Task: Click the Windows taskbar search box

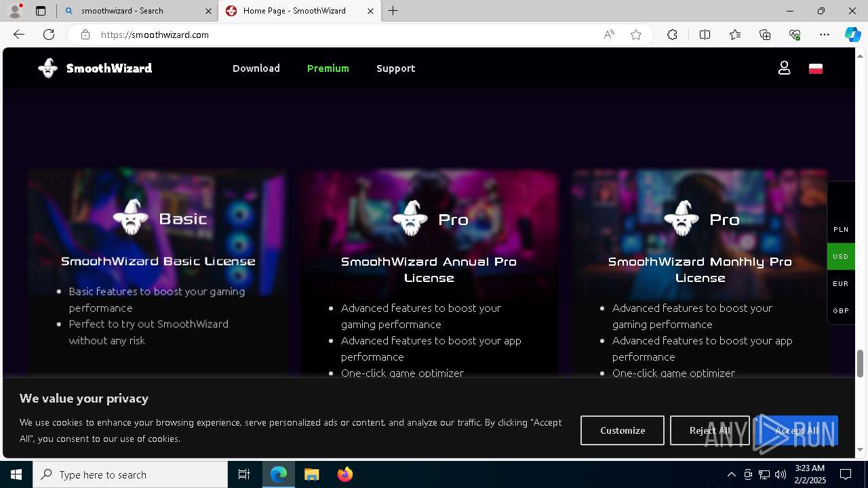Action: point(130,474)
